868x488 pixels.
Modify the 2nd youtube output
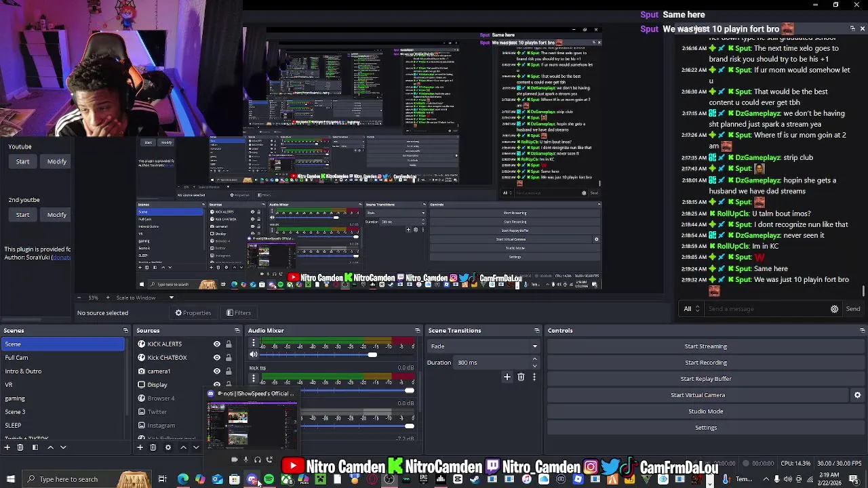57,215
